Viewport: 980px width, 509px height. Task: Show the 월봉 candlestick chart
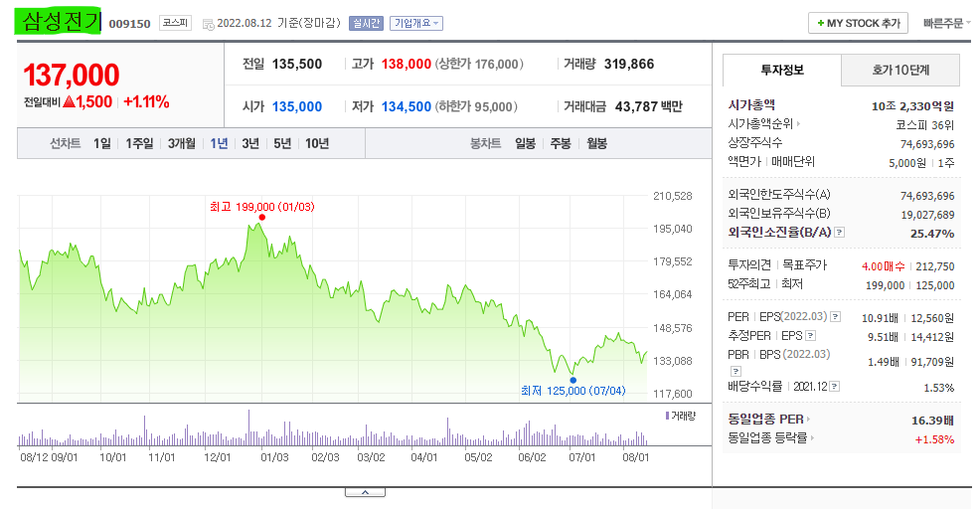(597, 144)
